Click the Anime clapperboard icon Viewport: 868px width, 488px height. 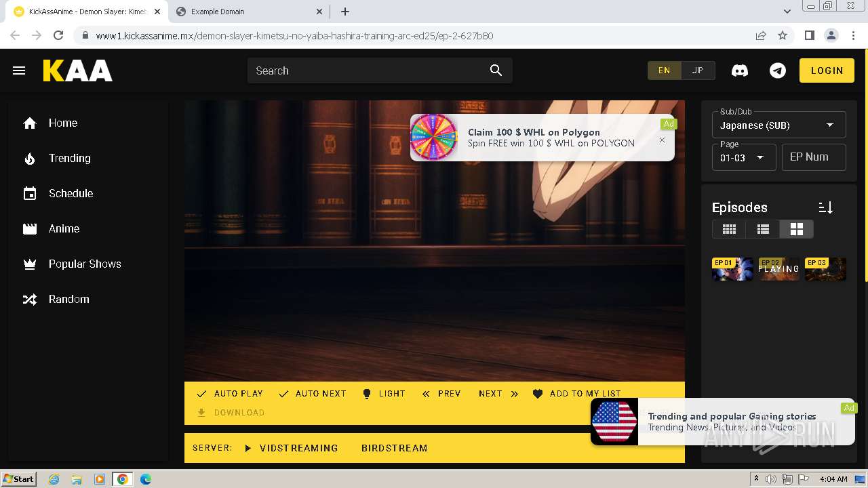coord(30,229)
